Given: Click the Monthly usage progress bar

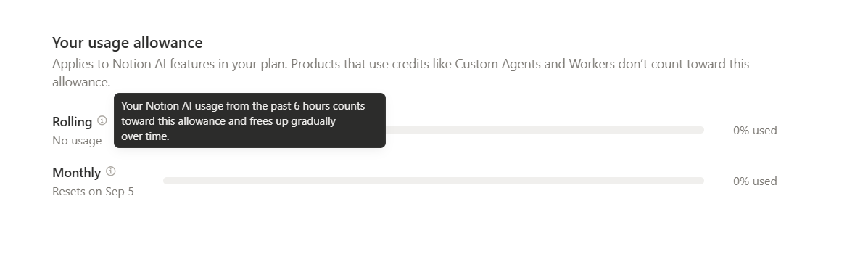Looking at the screenshot, I should 434,181.
